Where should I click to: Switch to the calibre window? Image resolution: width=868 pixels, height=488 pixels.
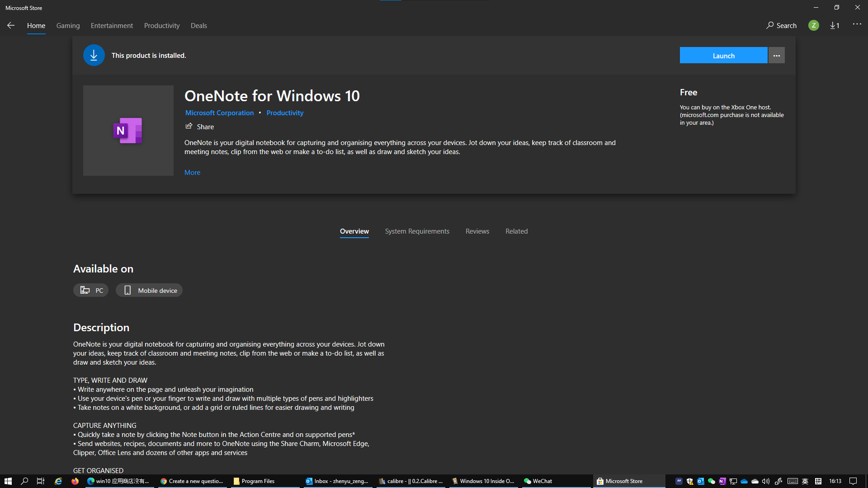(x=410, y=481)
